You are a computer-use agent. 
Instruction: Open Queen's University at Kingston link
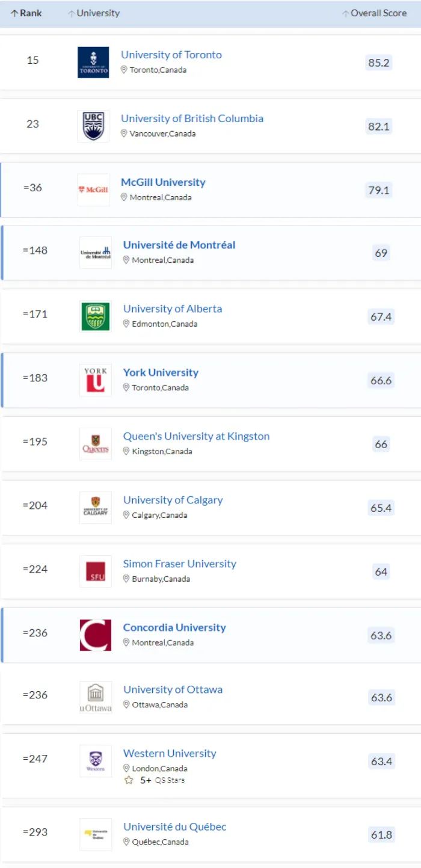[196, 436]
